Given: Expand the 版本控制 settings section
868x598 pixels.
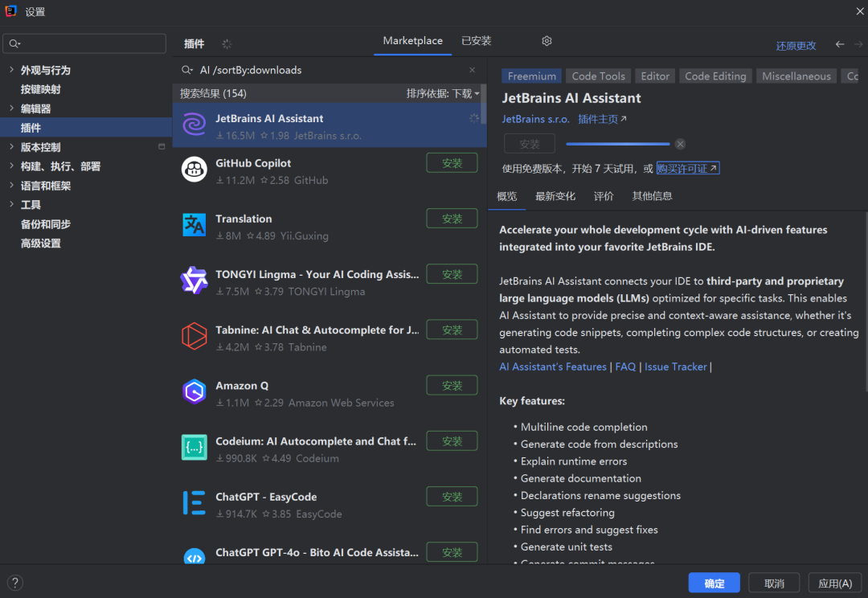Looking at the screenshot, I should pyautogui.click(x=11, y=147).
